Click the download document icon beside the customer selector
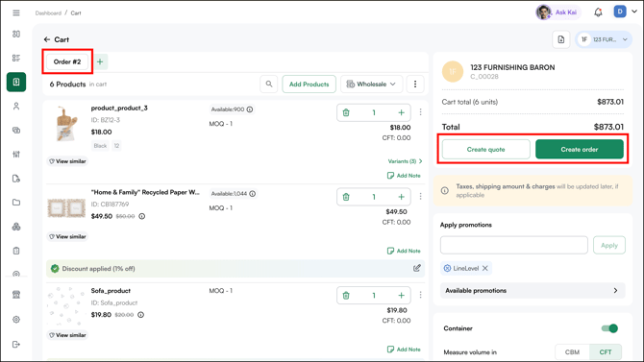Screen dimensions: 644x362 coord(561,39)
